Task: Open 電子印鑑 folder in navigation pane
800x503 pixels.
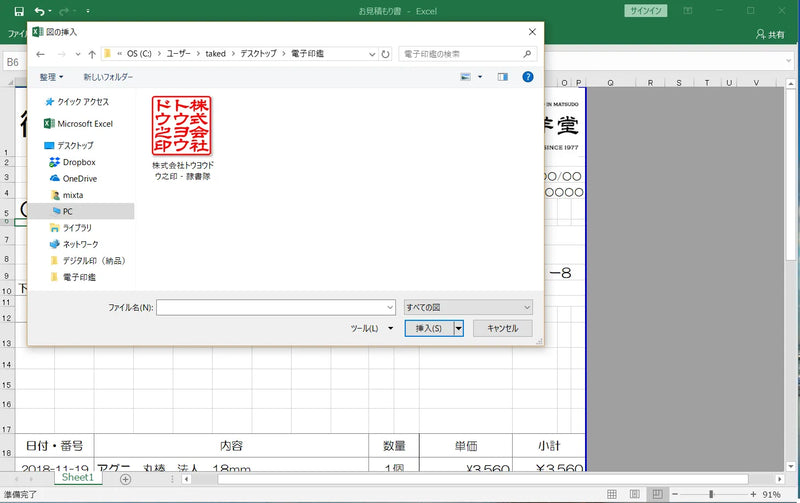Action: tap(73, 277)
